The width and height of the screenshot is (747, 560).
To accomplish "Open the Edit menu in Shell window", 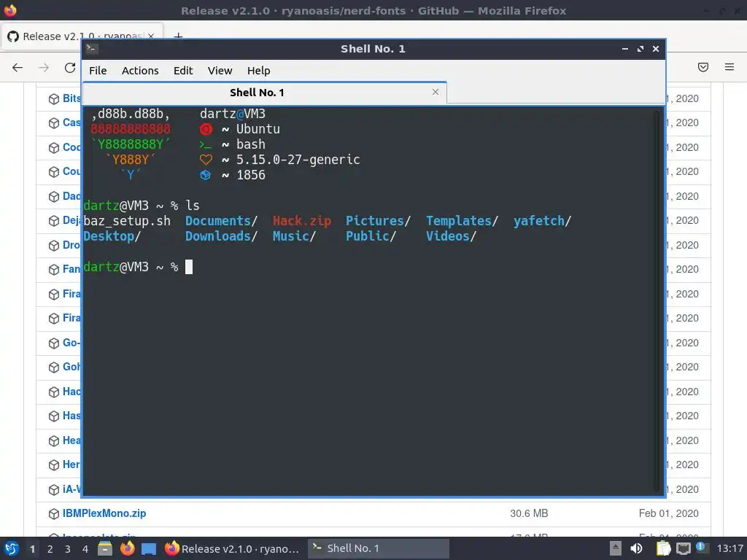I will tap(183, 71).
